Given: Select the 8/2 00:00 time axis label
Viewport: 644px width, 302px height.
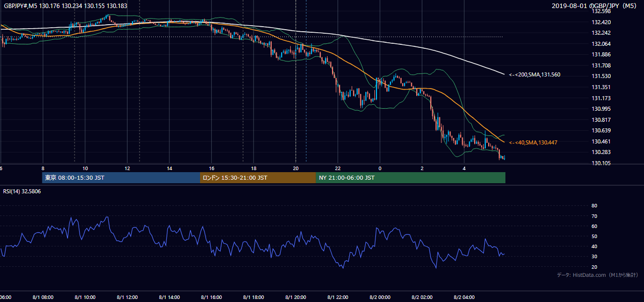Looking at the screenshot, I should [380, 297].
